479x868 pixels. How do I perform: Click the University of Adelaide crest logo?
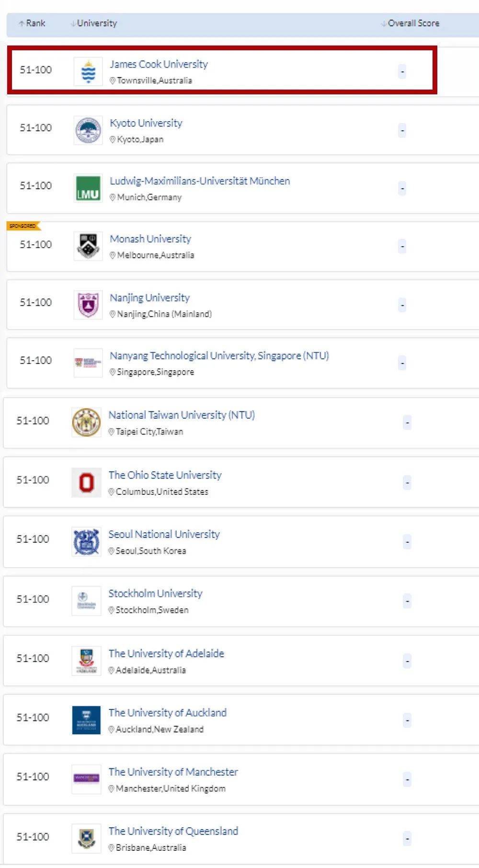coord(86,661)
